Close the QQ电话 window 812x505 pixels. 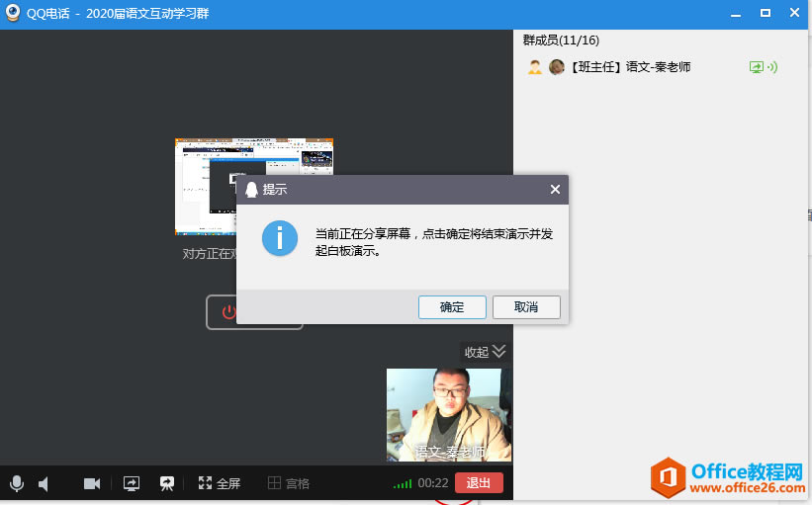click(x=794, y=13)
